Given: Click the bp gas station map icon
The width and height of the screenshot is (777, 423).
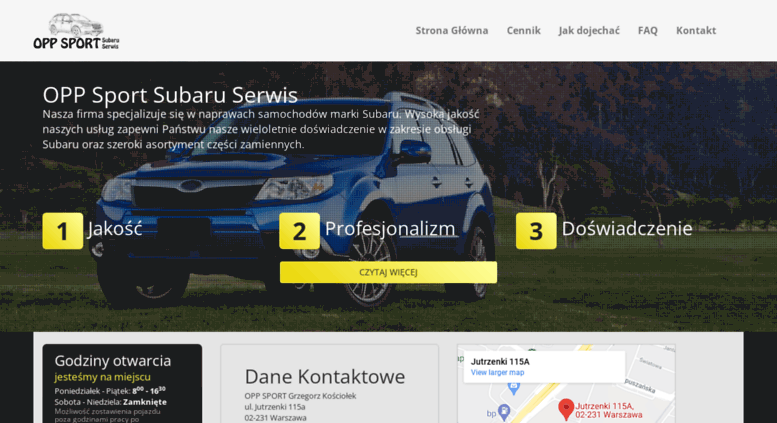Looking at the screenshot, I should click(504, 411).
